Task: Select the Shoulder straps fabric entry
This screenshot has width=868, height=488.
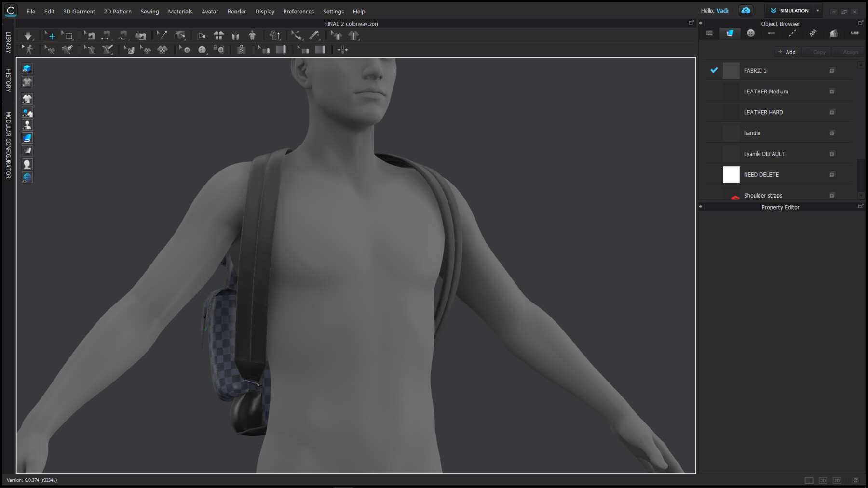Action: tap(763, 195)
